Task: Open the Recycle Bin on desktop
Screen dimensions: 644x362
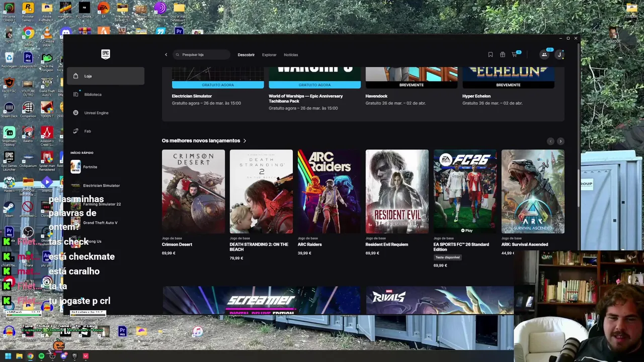Action: (x=9, y=60)
